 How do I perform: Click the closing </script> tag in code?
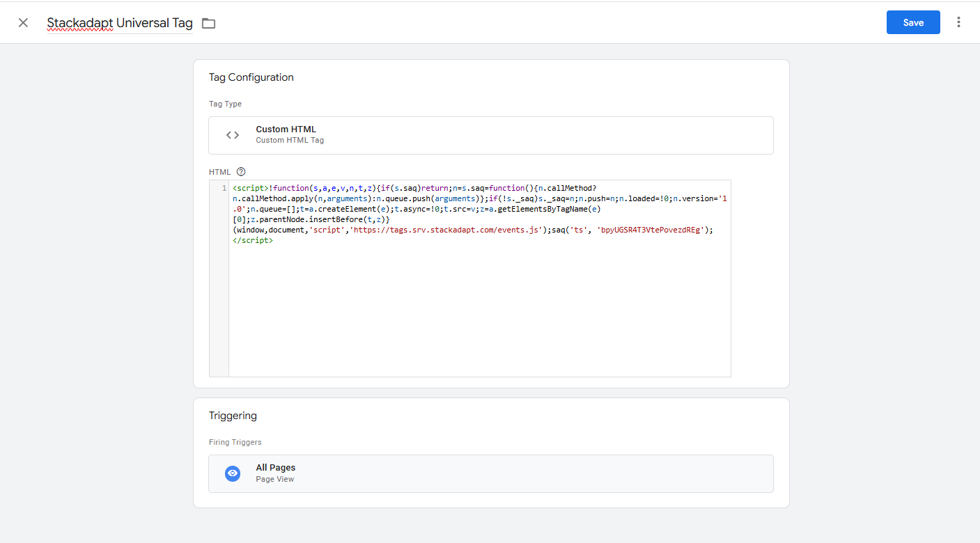[x=253, y=240]
